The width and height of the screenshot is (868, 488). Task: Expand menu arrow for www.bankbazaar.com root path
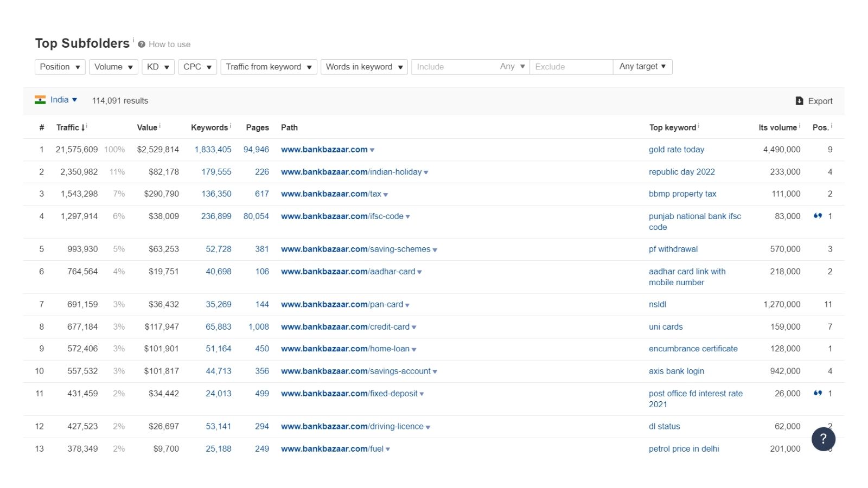point(372,150)
